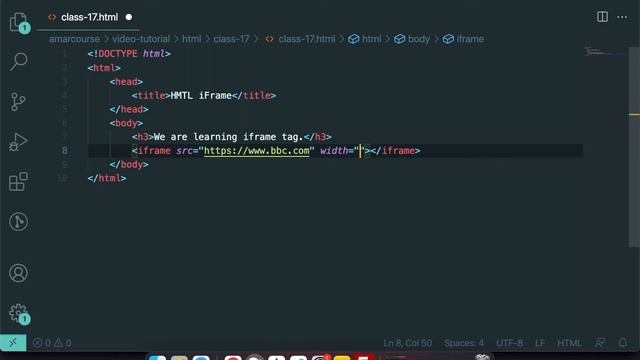The image size is (640, 360).
Task: Click the body element breadcrumb
Action: 412,39
